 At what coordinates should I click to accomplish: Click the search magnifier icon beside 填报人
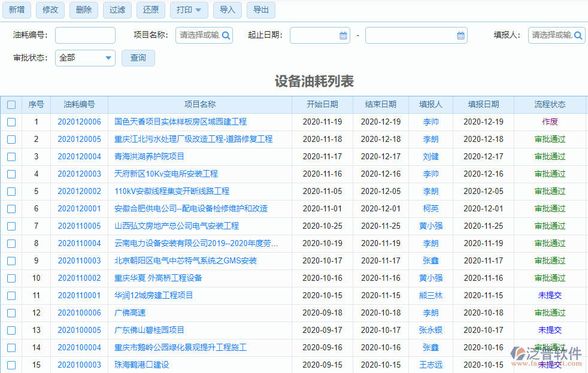pyautogui.click(x=578, y=35)
